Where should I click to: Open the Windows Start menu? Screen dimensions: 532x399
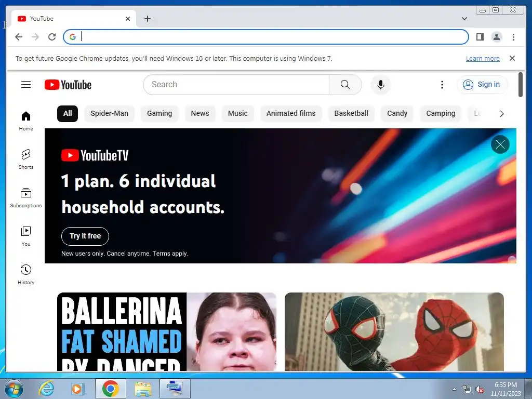14,389
